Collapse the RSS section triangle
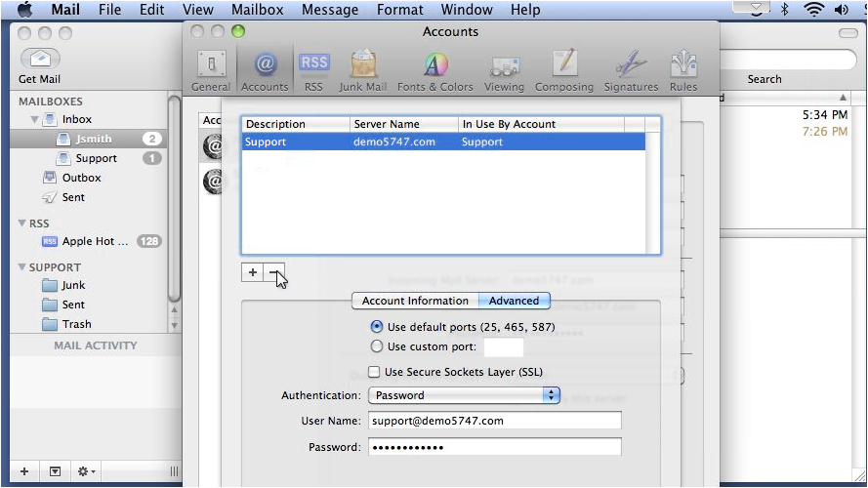Viewport: 868px width, 488px height. pos(22,223)
